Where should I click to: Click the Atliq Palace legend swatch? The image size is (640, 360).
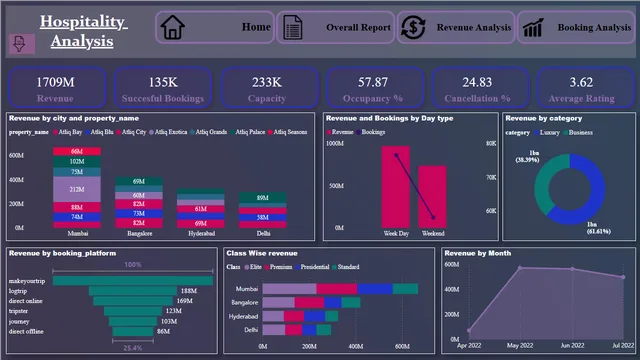click(232, 132)
